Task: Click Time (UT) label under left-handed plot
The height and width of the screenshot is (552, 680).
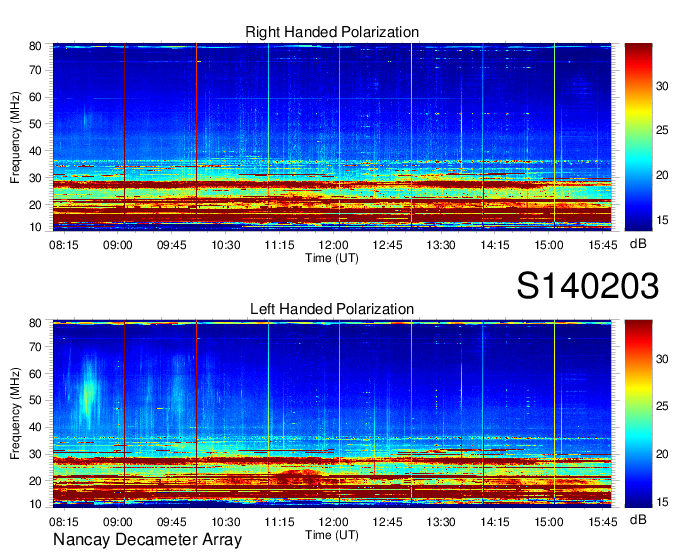Action: (x=332, y=535)
